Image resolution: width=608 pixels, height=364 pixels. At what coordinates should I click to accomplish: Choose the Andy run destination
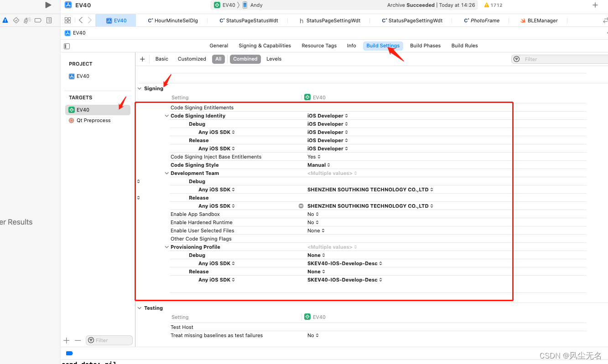(x=253, y=5)
